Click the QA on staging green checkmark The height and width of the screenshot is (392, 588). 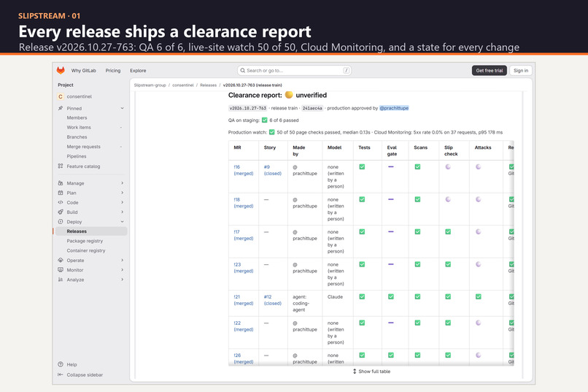pos(264,120)
